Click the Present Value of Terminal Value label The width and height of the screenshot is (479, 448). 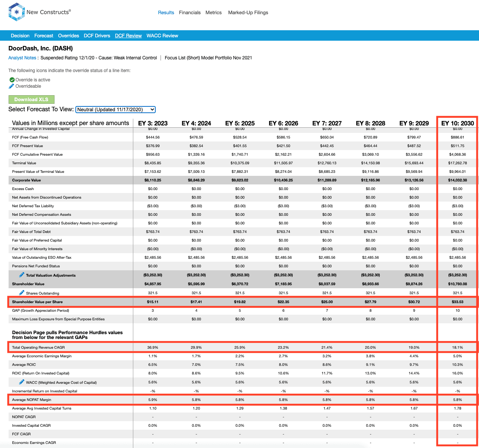[x=38, y=172]
